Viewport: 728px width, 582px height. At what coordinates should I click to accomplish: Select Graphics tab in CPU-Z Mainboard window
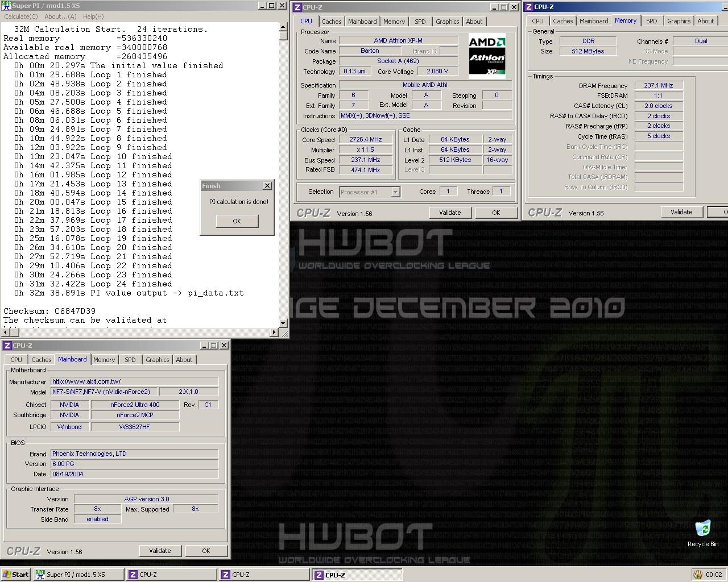click(x=158, y=360)
